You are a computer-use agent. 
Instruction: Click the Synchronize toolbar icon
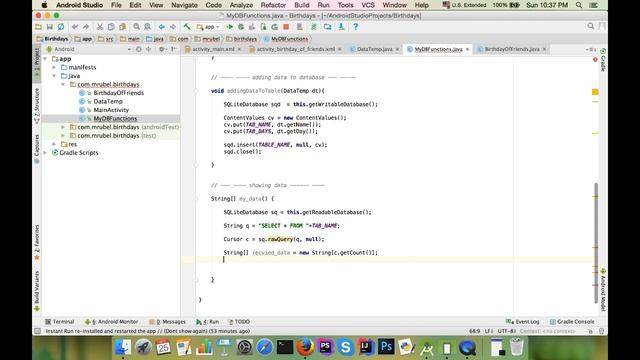[x=61, y=27]
